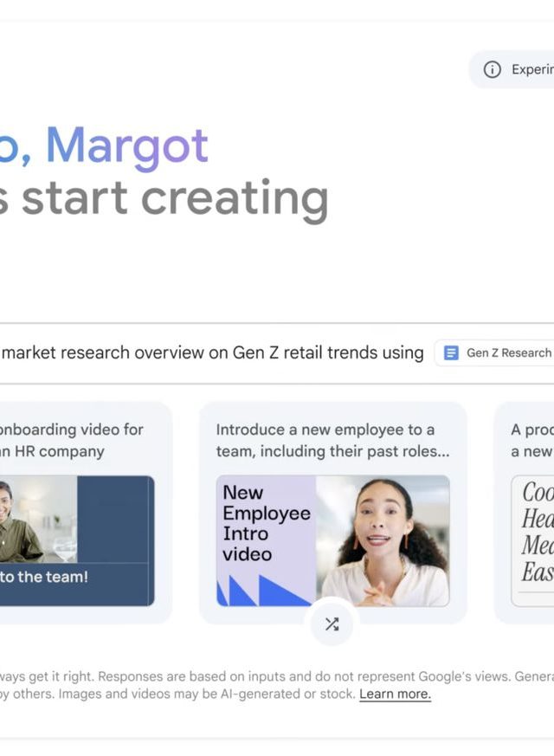Shuffle the suggestion cards with the shuffle icon

(x=332, y=624)
